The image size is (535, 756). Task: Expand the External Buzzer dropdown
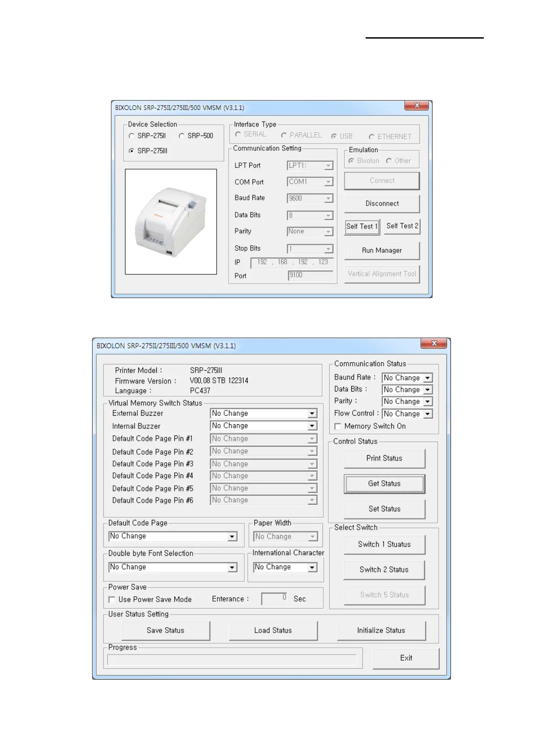click(264, 413)
